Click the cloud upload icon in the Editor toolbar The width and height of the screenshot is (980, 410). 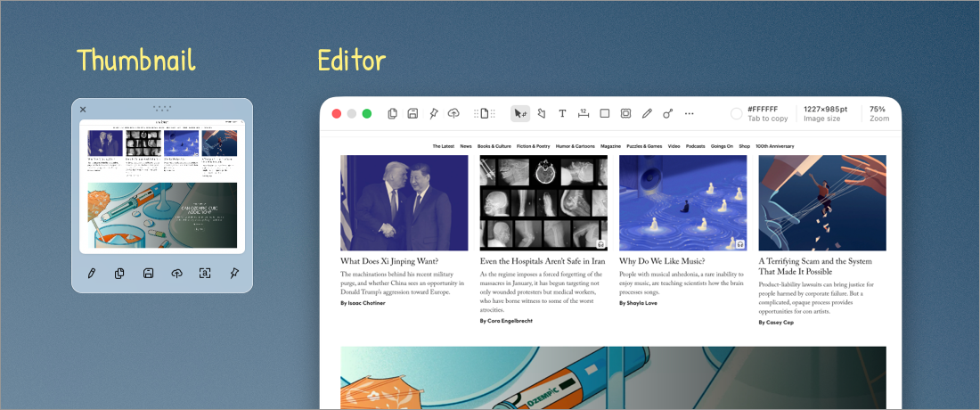[x=454, y=113]
